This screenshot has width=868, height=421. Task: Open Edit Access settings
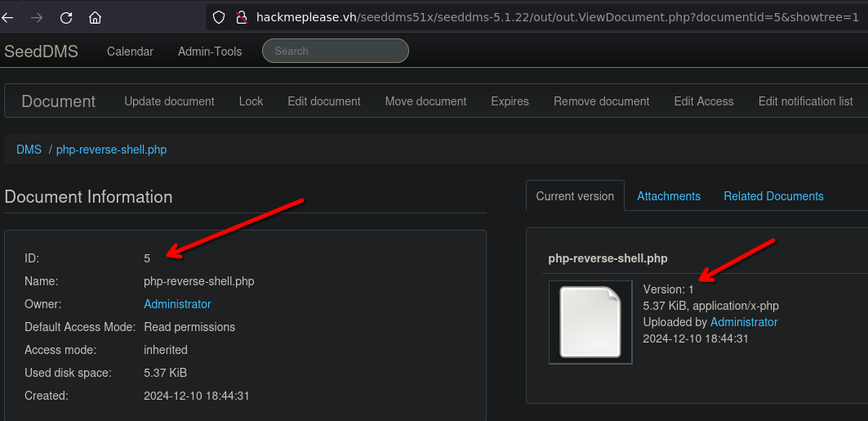703,101
